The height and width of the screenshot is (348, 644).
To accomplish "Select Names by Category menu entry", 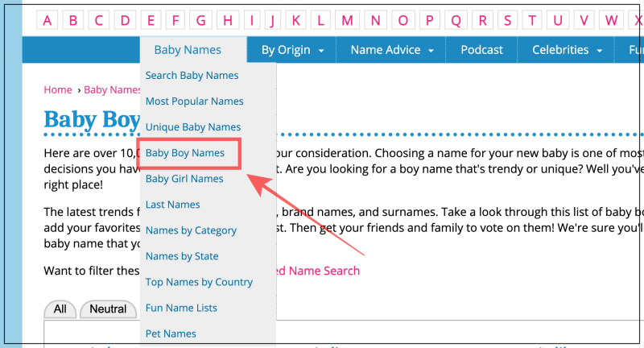I will [x=191, y=230].
